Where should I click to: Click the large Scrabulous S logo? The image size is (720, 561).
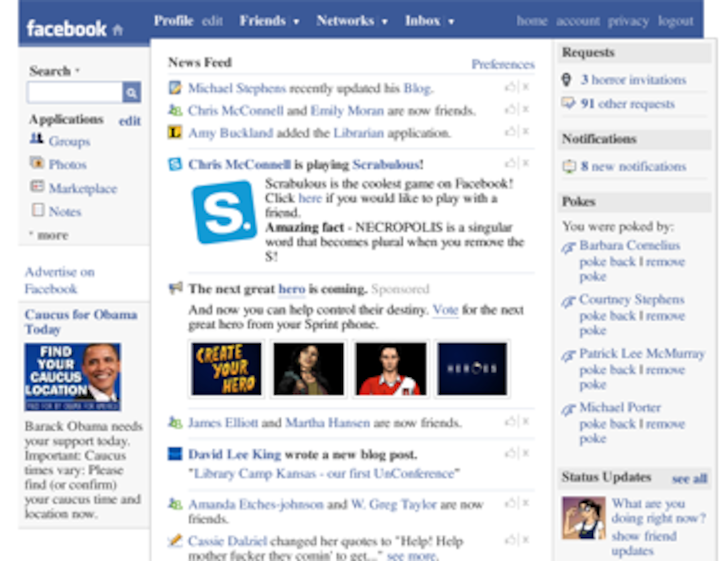point(224,212)
